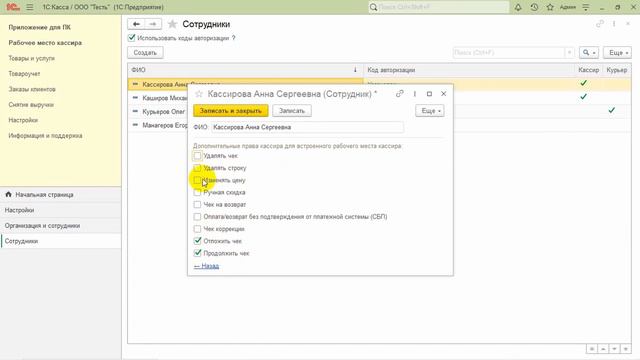Viewport: 640px width, 360px height.
Task: Click search magnifier in top search bar
Action: click(x=373, y=7)
